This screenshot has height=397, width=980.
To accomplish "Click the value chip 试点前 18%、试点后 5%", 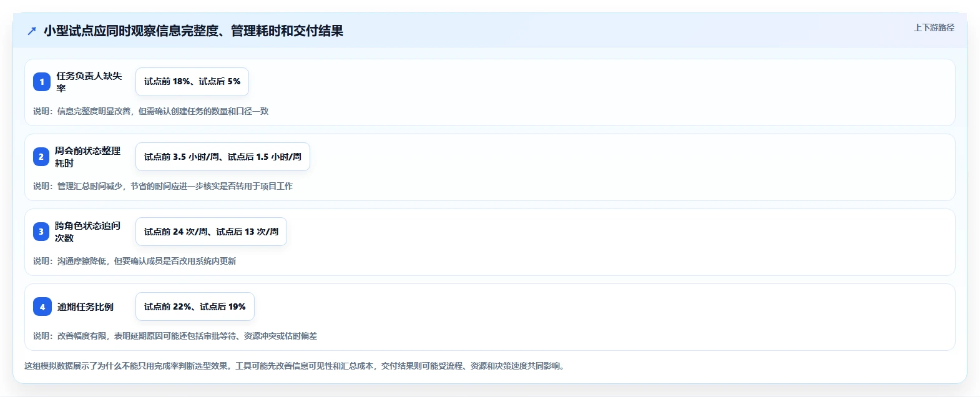I will click(x=192, y=82).
